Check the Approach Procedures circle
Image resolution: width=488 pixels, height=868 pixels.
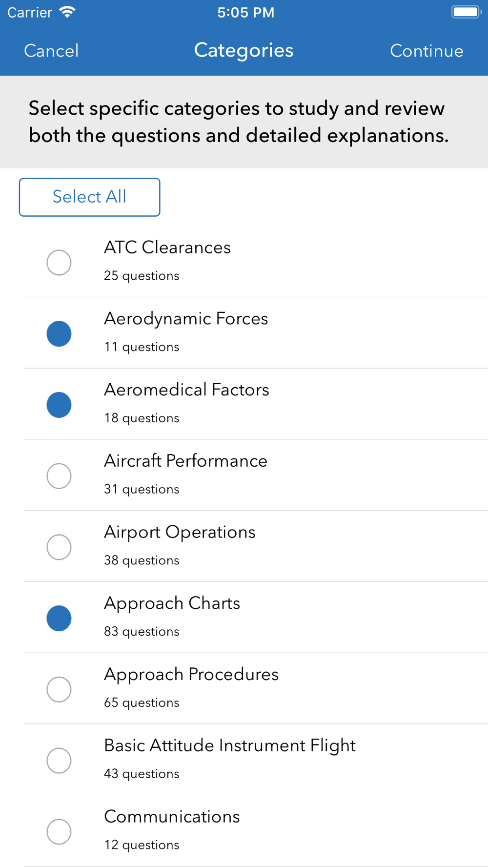[x=59, y=689]
